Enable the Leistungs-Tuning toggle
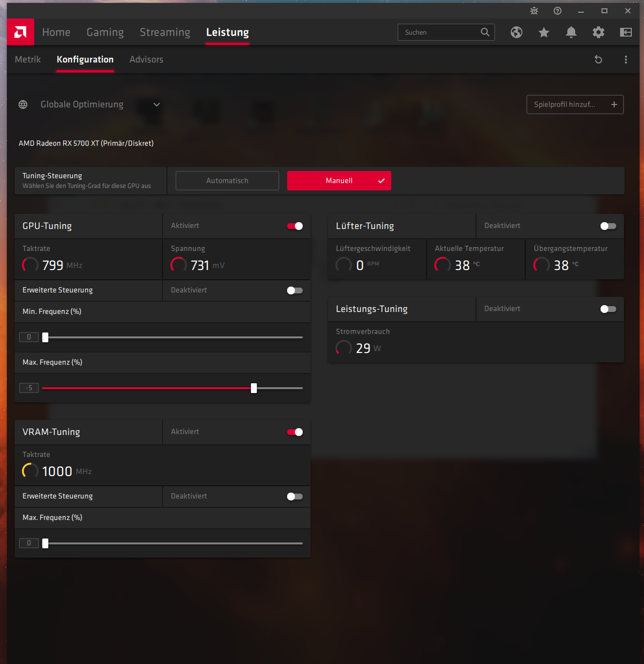 click(x=608, y=309)
